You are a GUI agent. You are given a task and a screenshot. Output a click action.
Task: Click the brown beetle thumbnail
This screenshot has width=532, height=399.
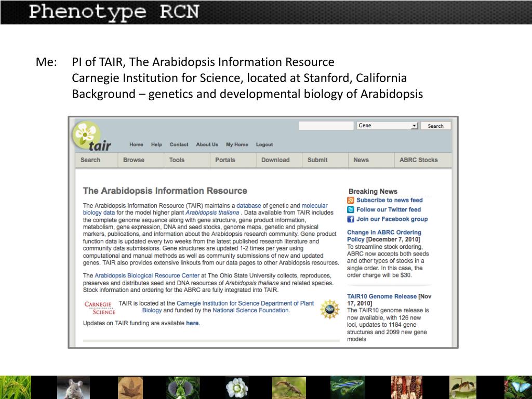pos(289,388)
